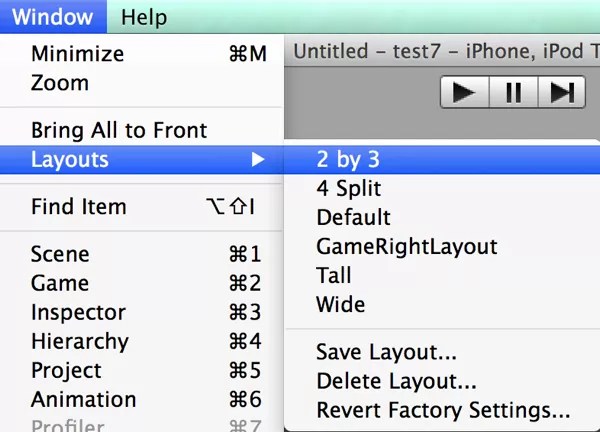The height and width of the screenshot is (432, 600).
Task: Choose the 4 Split layout
Action: pos(348,188)
